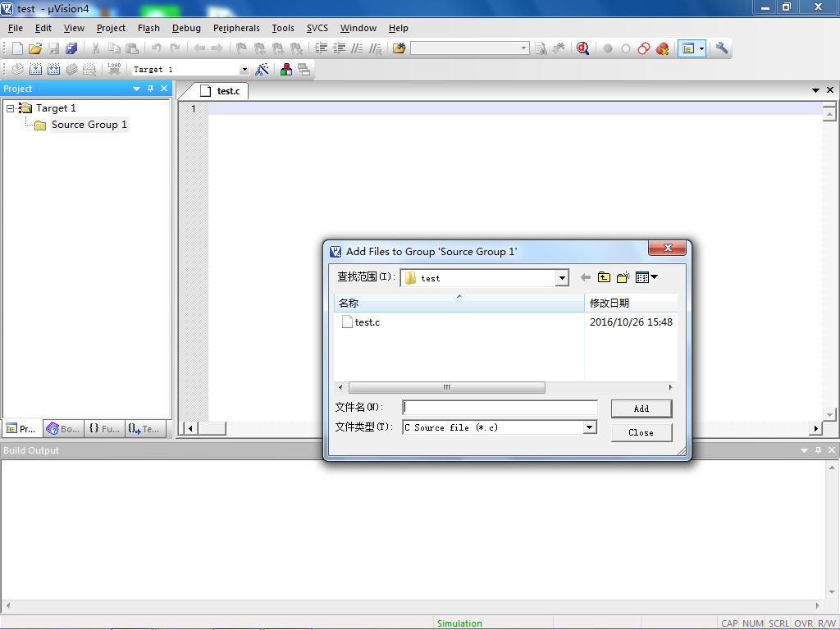This screenshot has height=630, width=840.
Task: Open the SVCS menu
Action: (317, 28)
